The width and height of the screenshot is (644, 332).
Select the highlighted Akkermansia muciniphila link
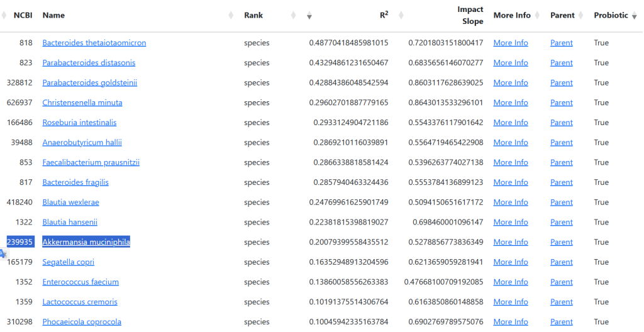pyautogui.click(x=86, y=242)
